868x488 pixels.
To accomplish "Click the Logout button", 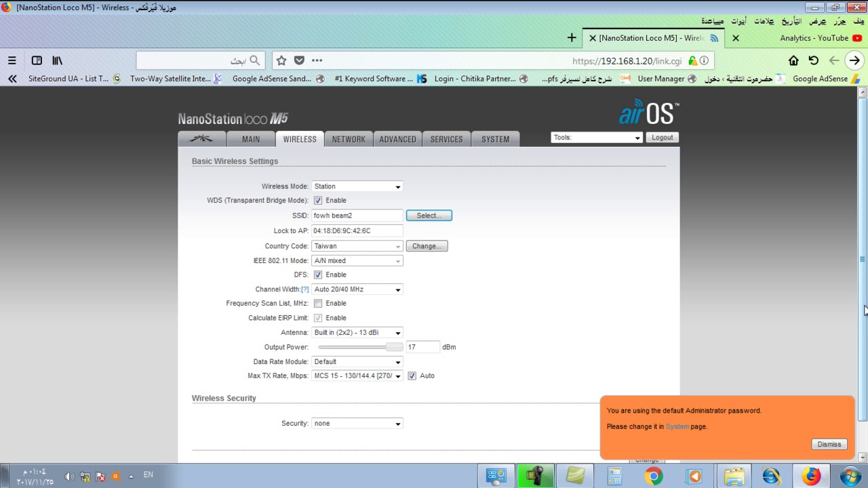I will (x=662, y=138).
